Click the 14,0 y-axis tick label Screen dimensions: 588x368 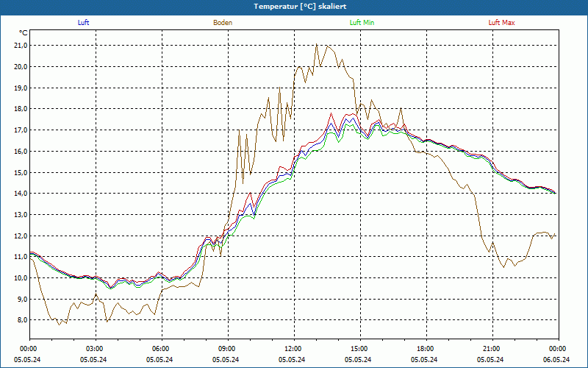(x=20, y=194)
